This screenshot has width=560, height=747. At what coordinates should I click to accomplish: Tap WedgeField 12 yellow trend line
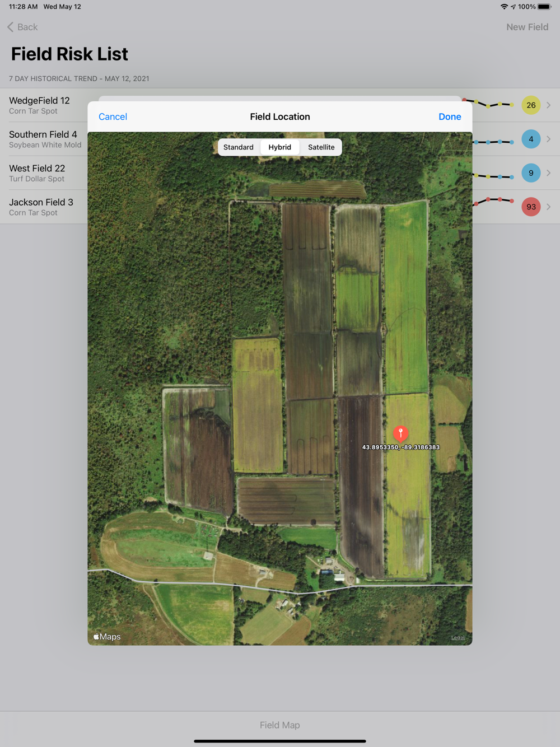point(488,103)
